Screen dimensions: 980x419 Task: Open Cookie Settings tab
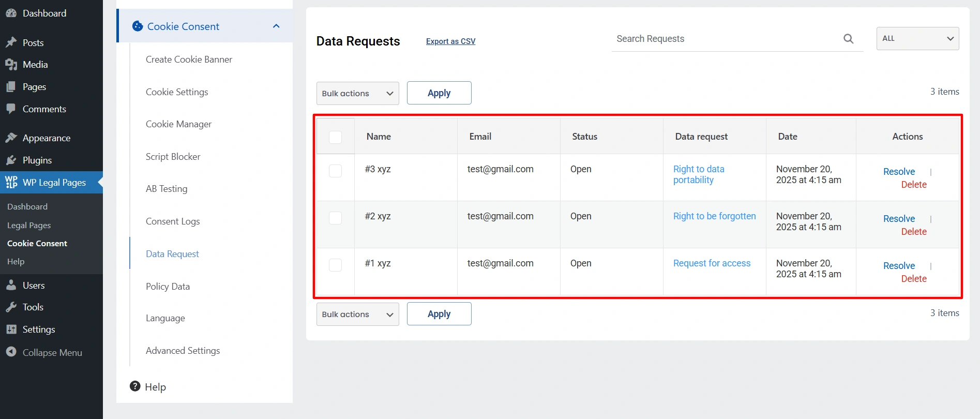(177, 92)
